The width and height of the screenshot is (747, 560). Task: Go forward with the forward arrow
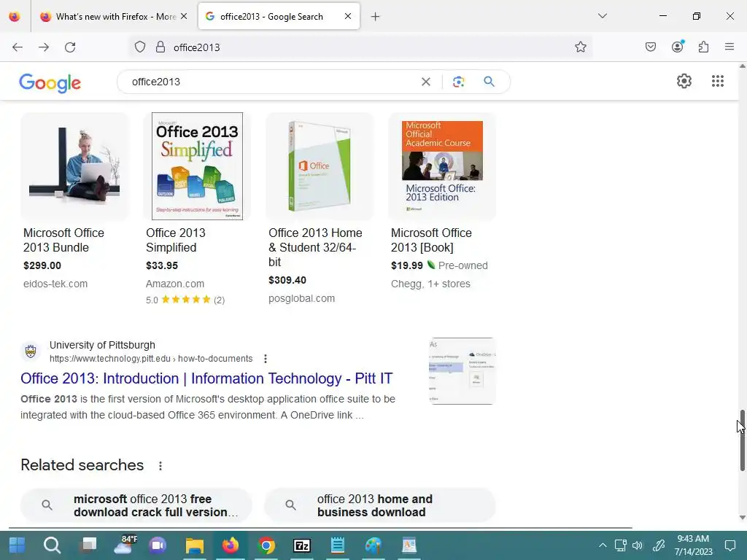coord(44,47)
